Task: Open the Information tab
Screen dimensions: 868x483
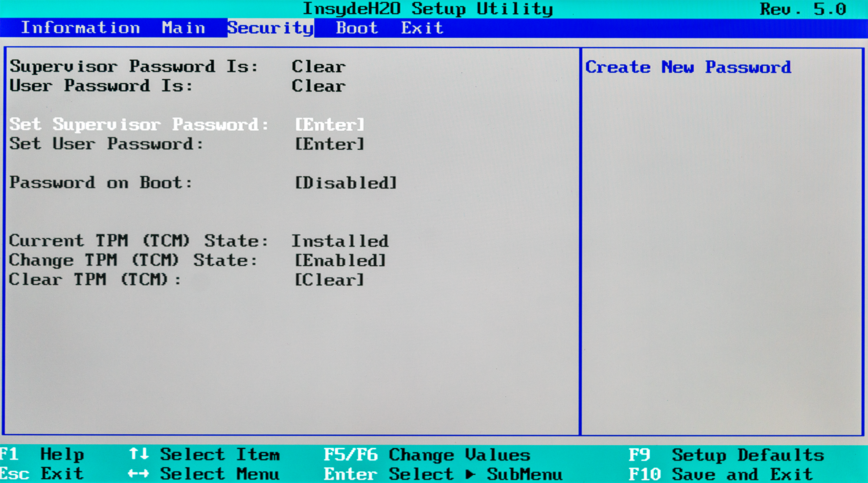Action: pyautogui.click(x=80, y=28)
